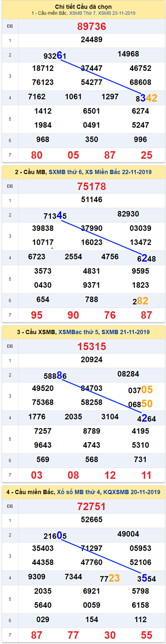The width and height of the screenshot is (166, 644).
Task: Follow the Xổ số MB thứ 4 link
Action: (79, 492)
